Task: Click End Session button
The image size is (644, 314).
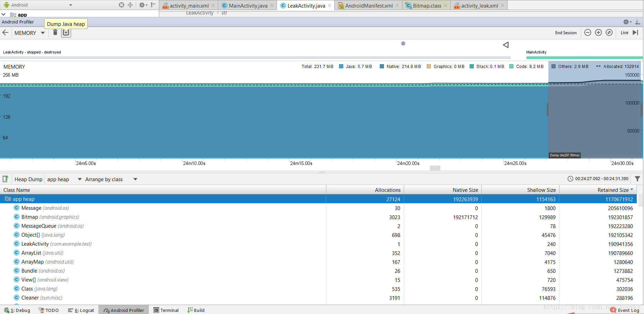Action: click(566, 33)
